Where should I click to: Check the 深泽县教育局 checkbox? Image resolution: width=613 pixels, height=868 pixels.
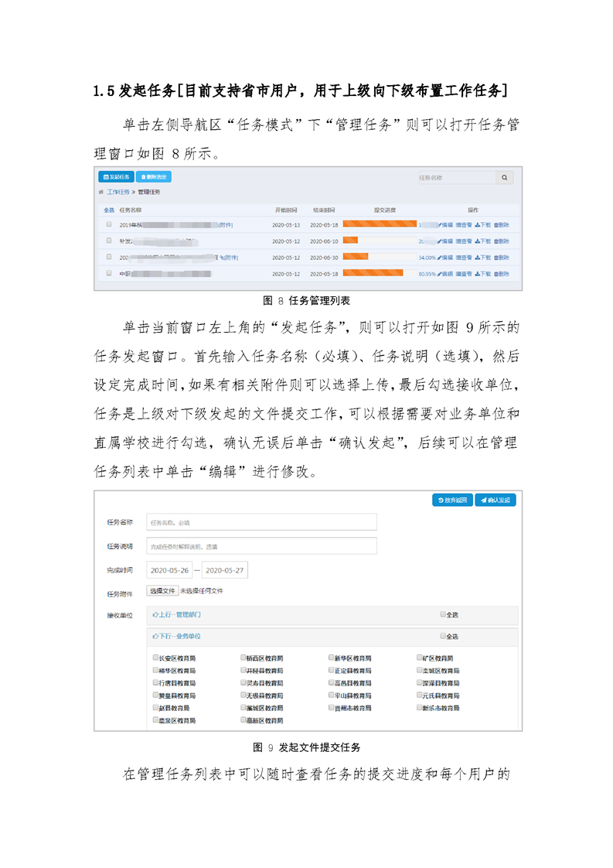tap(420, 682)
